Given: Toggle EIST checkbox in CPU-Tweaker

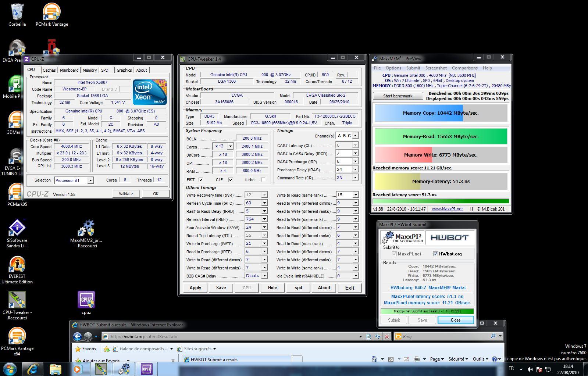Looking at the screenshot, I should tap(200, 180).
